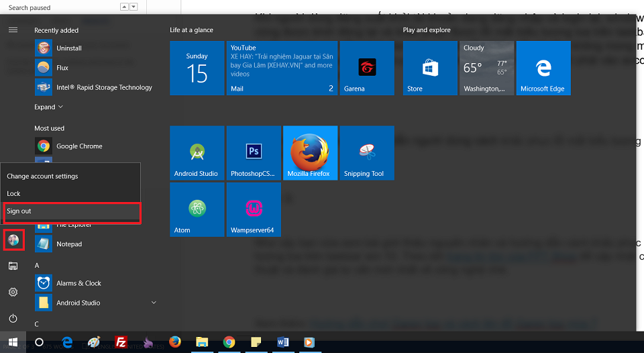Image resolution: width=644 pixels, height=353 pixels.
Task: Open Intel Rapid Storage Technology
Action: (95, 87)
